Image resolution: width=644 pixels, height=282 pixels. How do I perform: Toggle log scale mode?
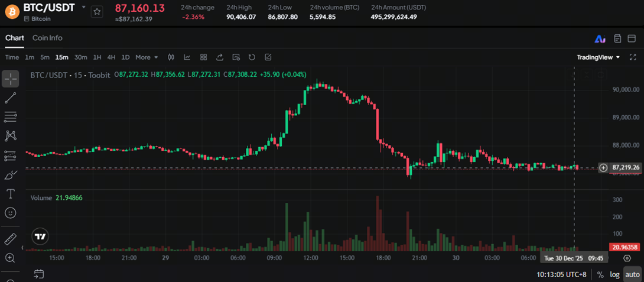pyautogui.click(x=614, y=274)
